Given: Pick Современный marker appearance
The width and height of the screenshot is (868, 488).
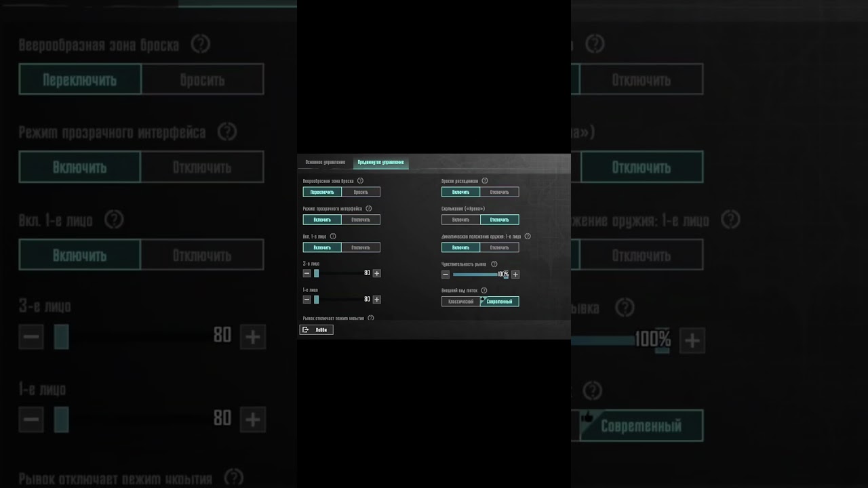Looking at the screenshot, I should [x=500, y=302].
